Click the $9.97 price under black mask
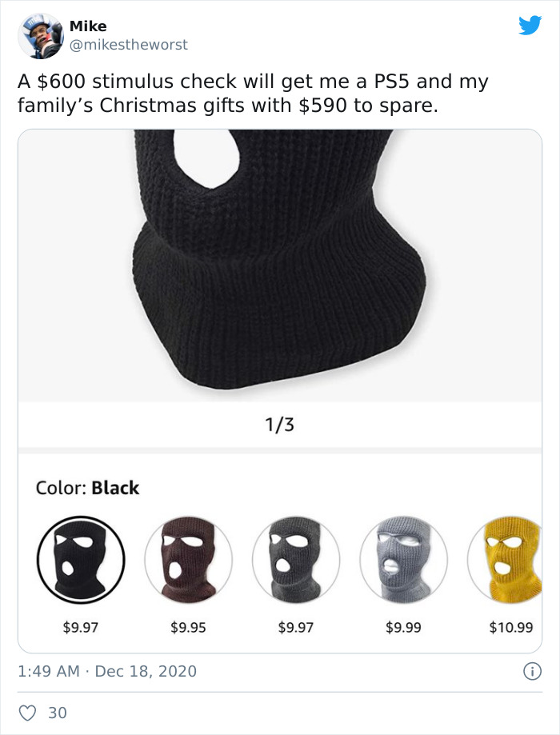 pos(81,627)
